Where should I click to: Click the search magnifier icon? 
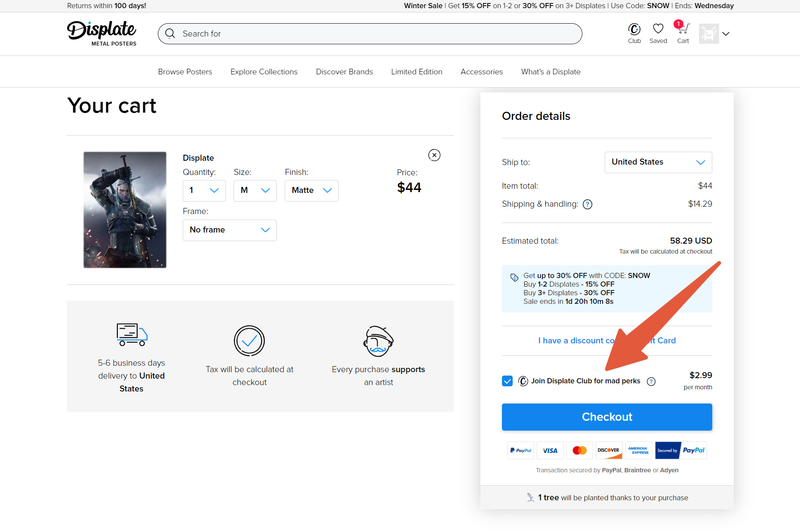pos(170,34)
